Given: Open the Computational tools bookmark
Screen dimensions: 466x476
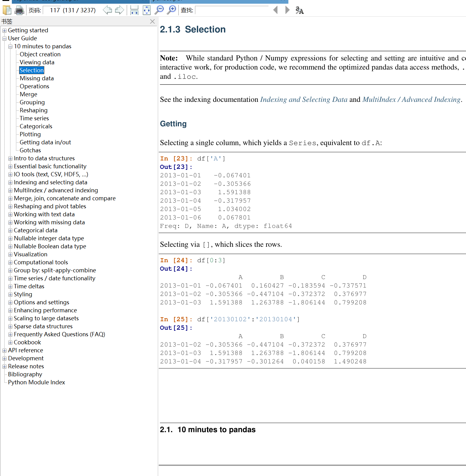Looking at the screenshot, I should 41,262.
